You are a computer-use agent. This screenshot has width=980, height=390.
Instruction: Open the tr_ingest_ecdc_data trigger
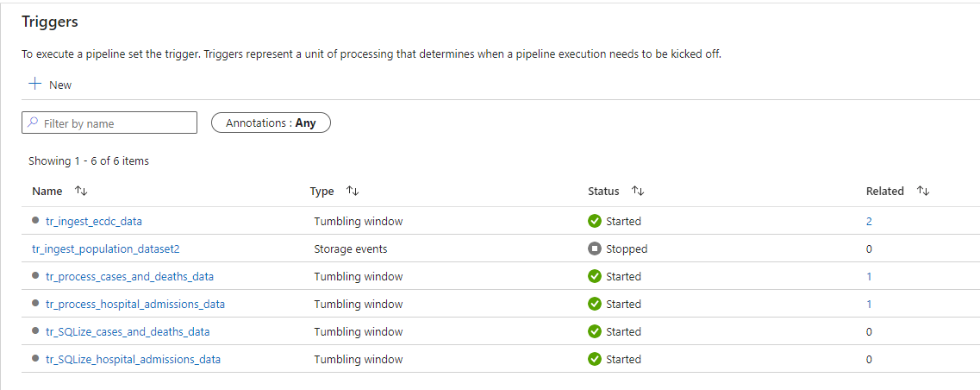point(94,221)
